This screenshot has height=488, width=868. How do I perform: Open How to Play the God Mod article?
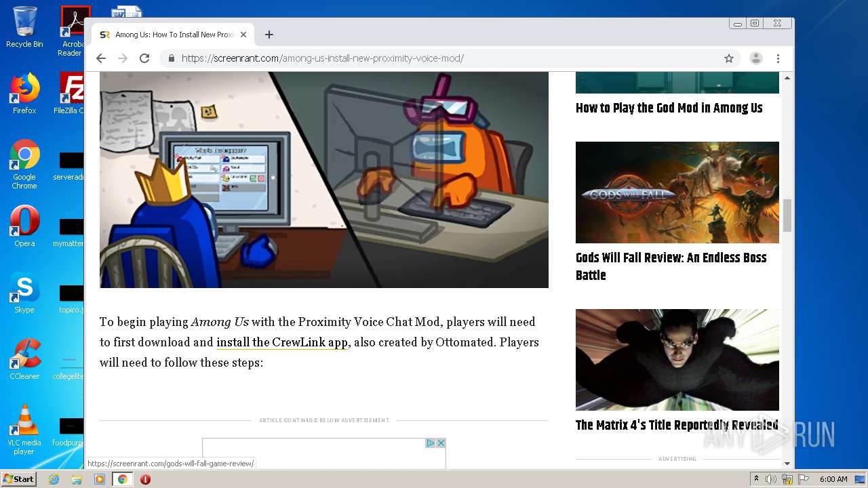pos(669,108)
